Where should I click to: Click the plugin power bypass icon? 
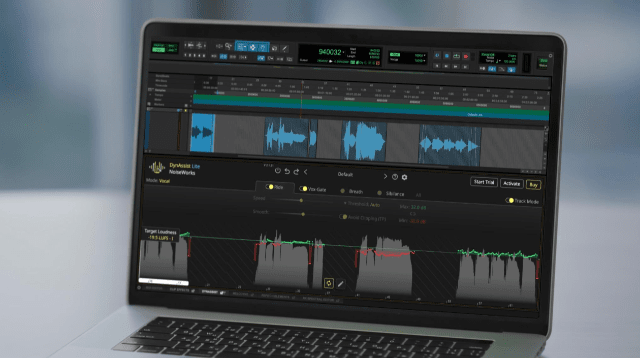pos(278,171)
